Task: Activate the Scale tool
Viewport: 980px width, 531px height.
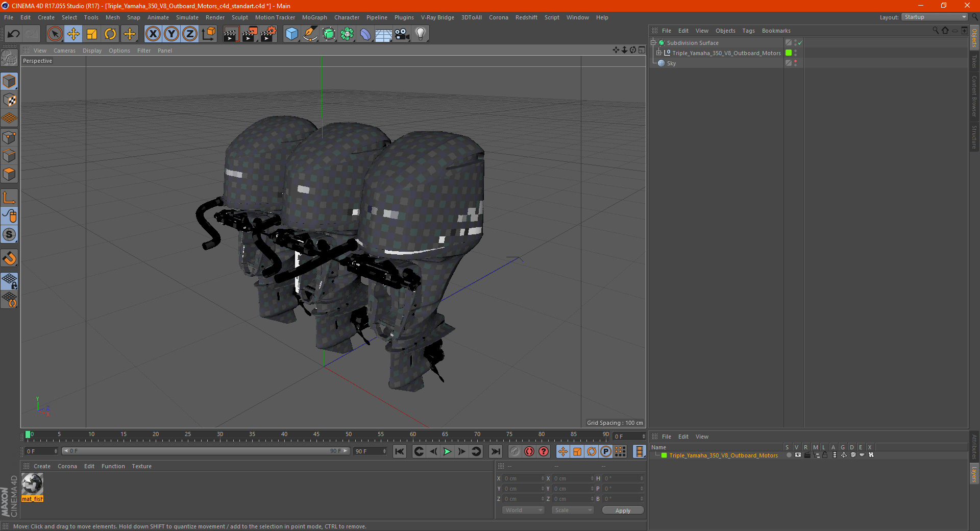Action: tap(92, 34)
